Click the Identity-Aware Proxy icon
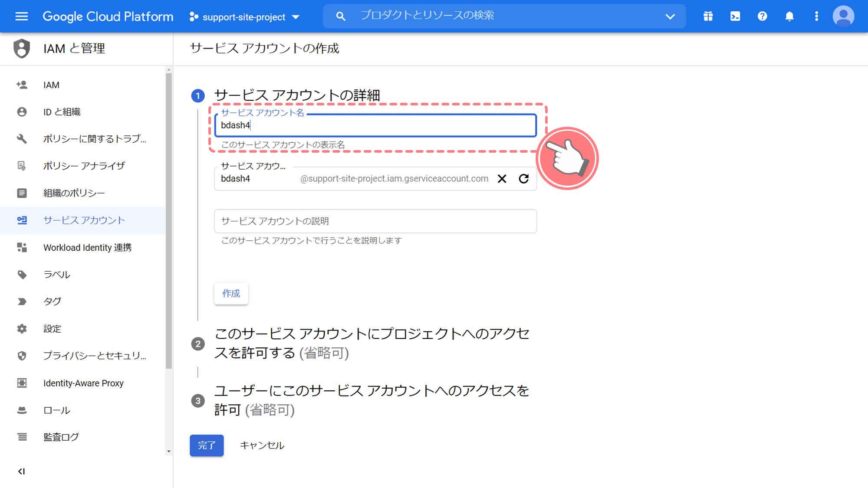The height and width of the screenshot is (488, 868). pos(22,383)
